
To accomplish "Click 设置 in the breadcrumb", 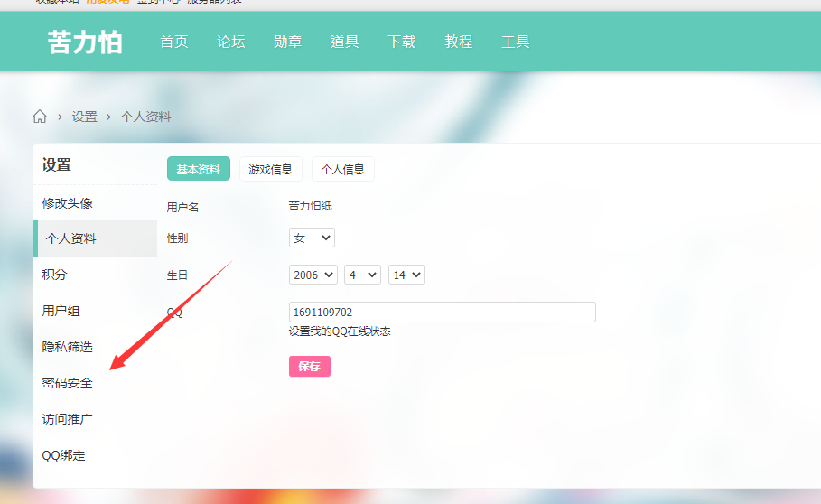I will [x=84, y=117].
